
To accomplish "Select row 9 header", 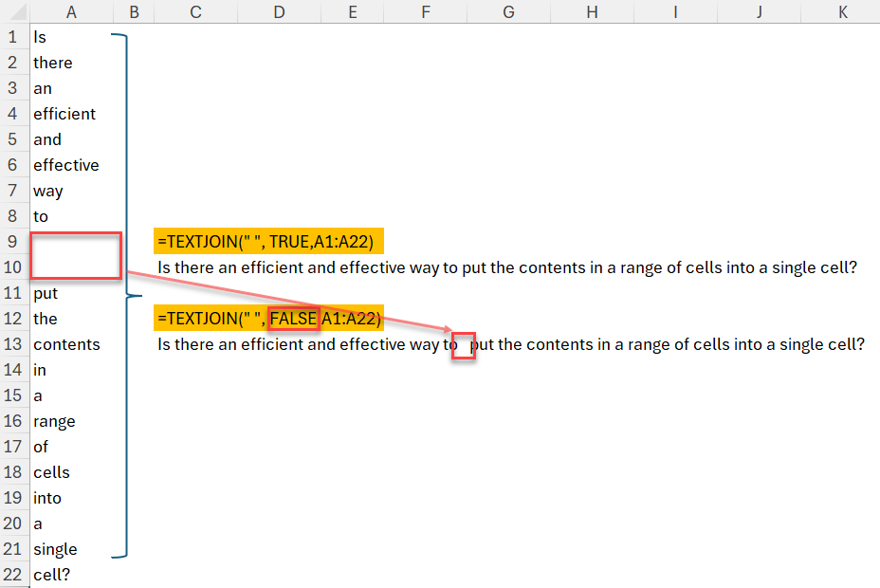I will click(x=12, y=242).
